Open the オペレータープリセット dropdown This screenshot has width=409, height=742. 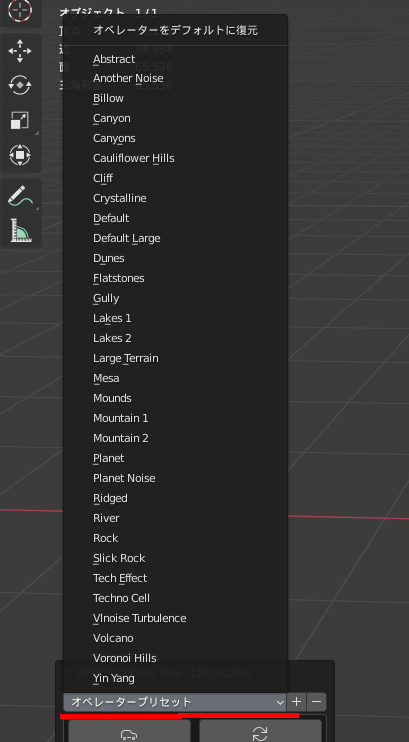coord(175,702)
